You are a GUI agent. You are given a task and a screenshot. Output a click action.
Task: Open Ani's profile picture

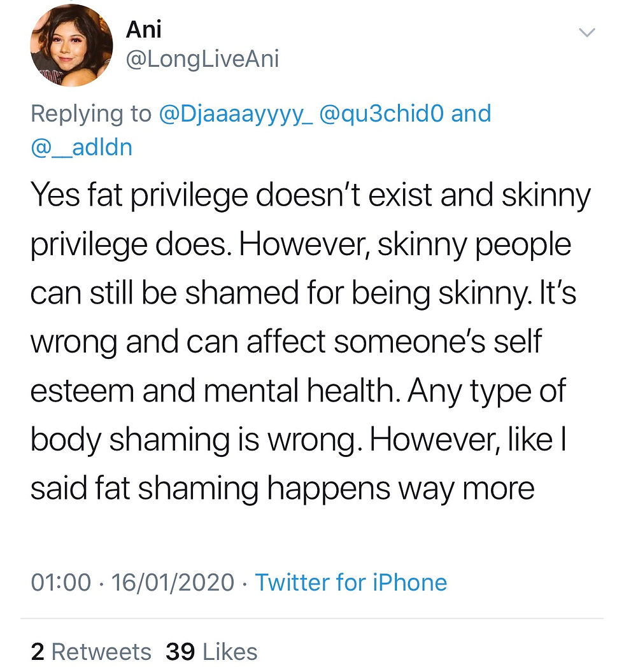pyautogui.click(x=71, y=45)
